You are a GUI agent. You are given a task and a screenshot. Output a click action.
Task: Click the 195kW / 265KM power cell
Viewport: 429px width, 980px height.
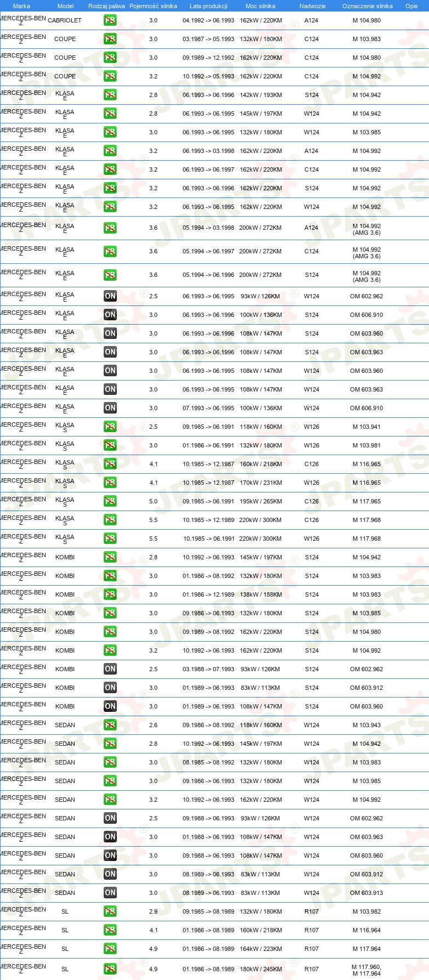pos(261,501)
